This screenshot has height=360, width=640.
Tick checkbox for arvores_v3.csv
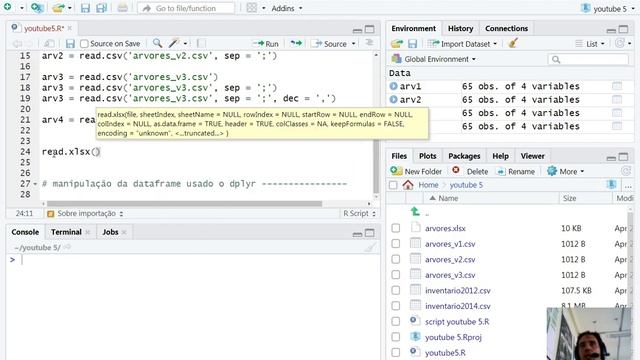[396, 275]
